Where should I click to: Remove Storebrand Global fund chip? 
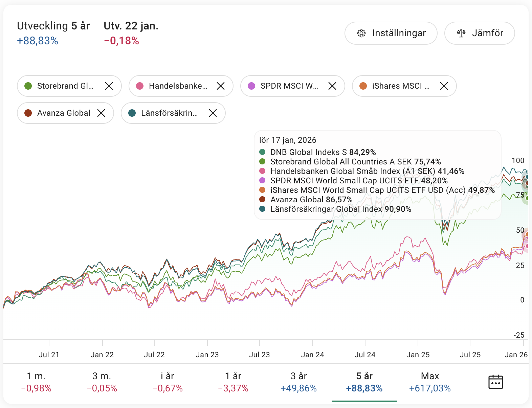pos(109,86)
